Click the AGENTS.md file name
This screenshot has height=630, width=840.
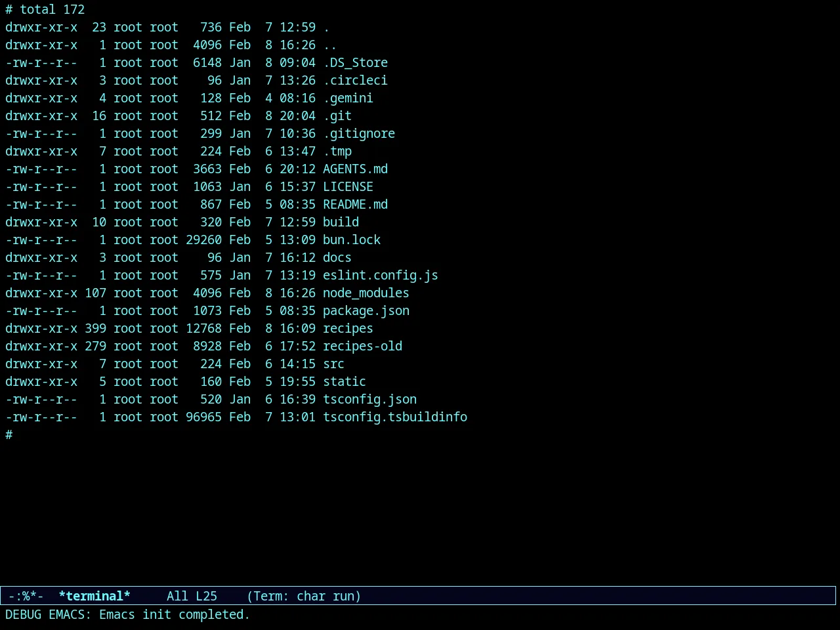(x=355, y=169)
